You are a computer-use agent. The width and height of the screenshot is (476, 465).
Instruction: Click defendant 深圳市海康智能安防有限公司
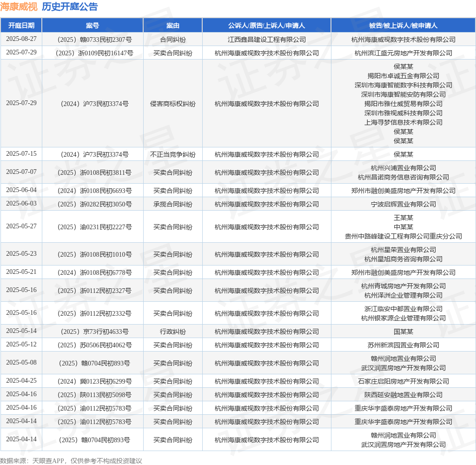pos(403,94)
